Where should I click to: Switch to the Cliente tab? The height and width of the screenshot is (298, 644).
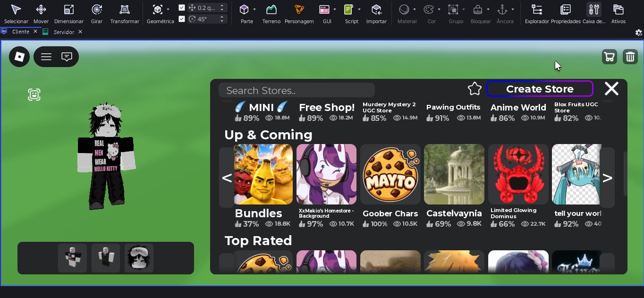point(20,32)
